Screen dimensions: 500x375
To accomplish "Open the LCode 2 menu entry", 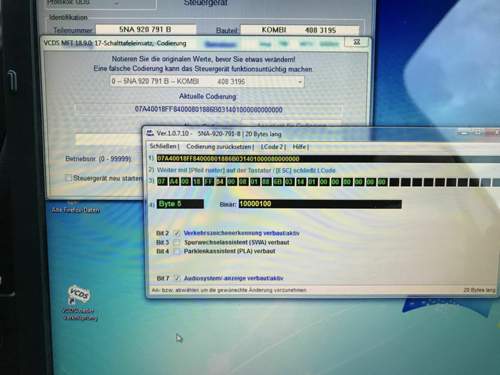I will pyautogui.click(x=272, y=147).
